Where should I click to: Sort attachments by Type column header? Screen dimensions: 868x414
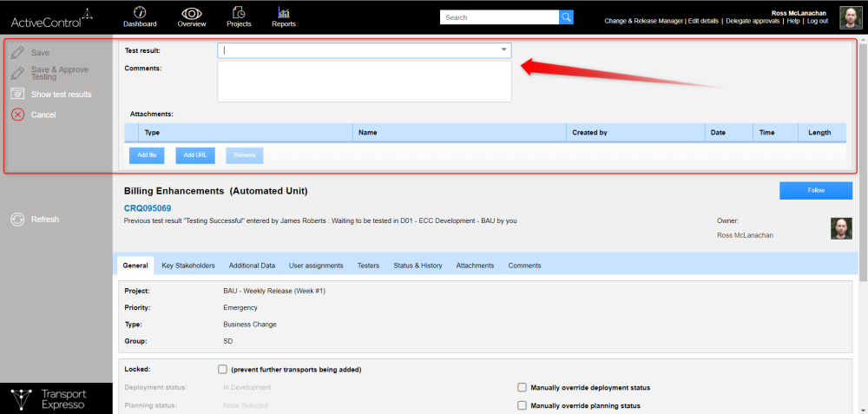pos(247,133)
